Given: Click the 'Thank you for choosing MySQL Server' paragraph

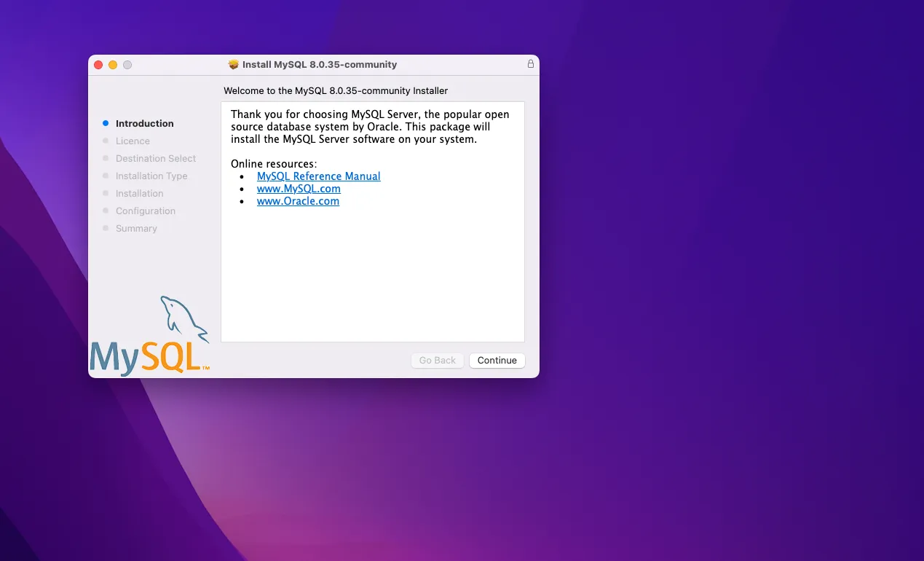Looking at the screenshot, I should (x=370, y=127).
